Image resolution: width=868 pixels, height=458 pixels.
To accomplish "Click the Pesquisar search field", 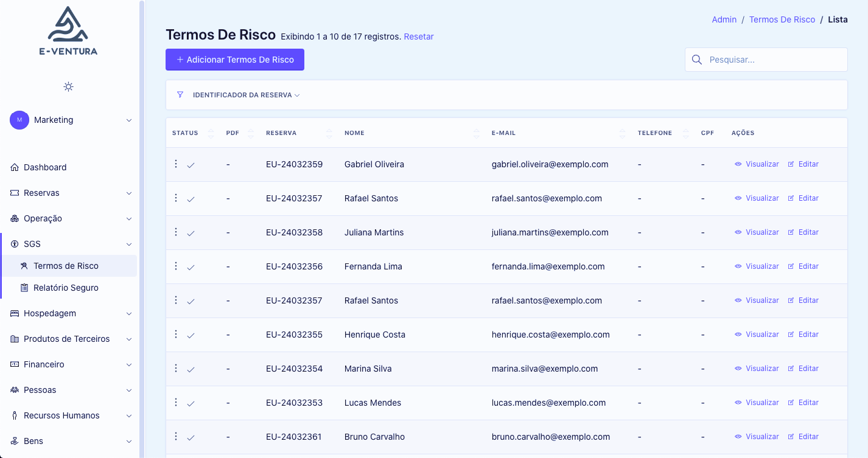I will click(773, 60).
